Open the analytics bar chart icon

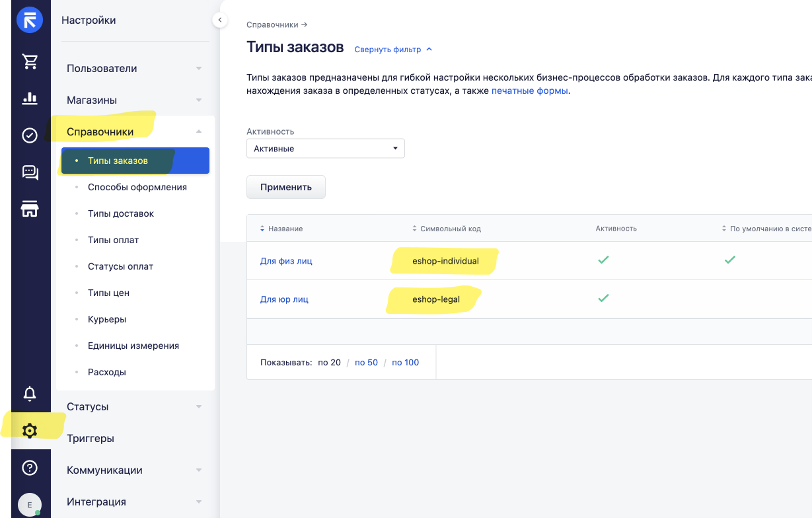click(x=30, y=98)
